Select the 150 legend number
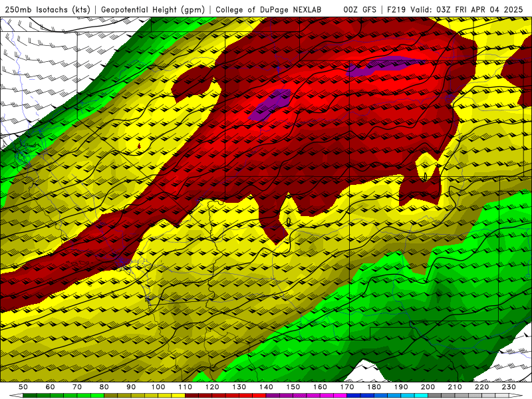532x399 pixels. 293,387
